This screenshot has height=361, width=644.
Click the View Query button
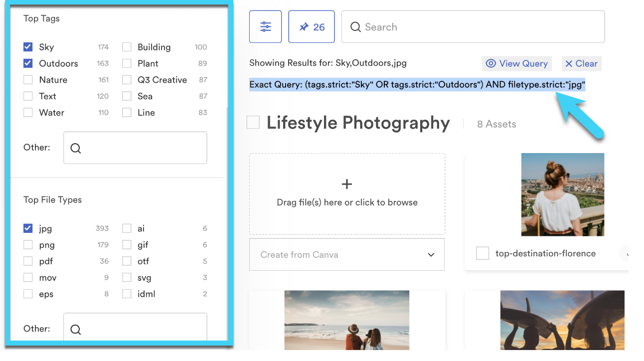[x=517, y=63]
